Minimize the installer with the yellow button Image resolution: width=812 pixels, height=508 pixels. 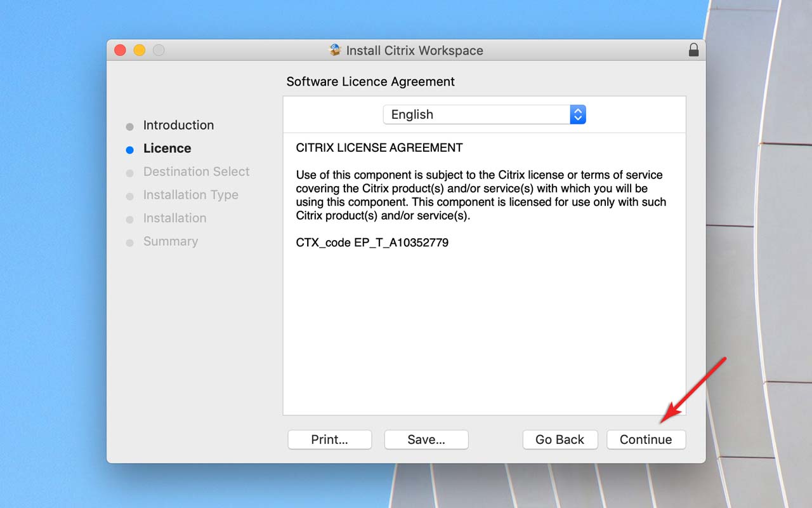point(140,50)
